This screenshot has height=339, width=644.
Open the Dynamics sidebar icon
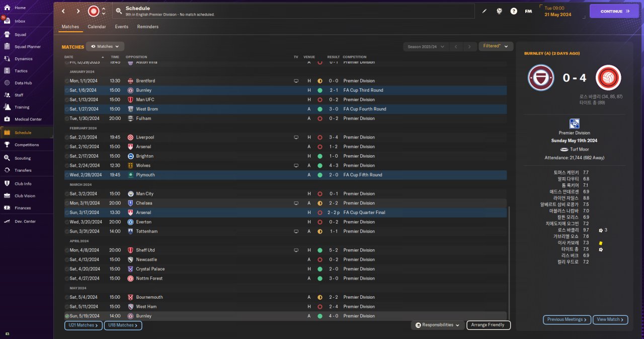[7, 58]
